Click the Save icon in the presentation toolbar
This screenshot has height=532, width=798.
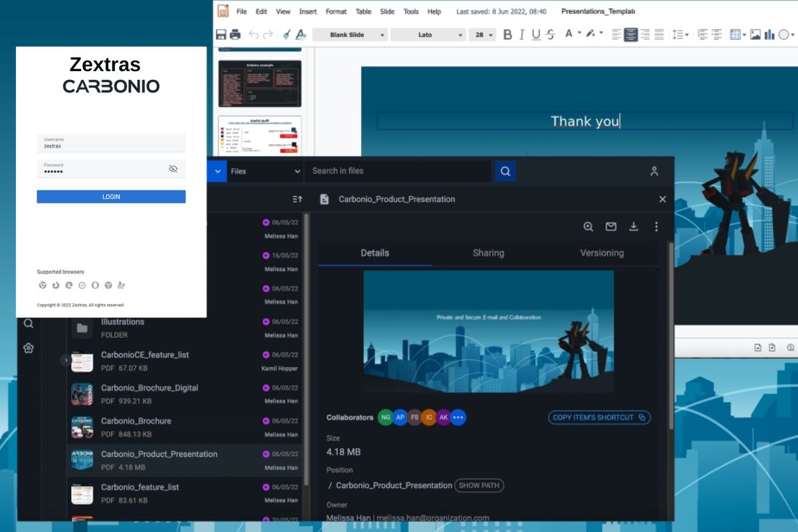[221, 35]
